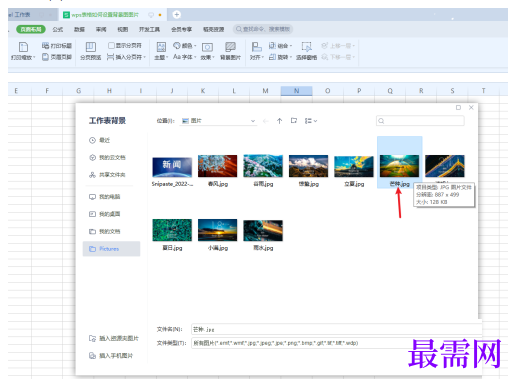
Task: Click 插入手机图片 link
Action: [x=111, y=356]
